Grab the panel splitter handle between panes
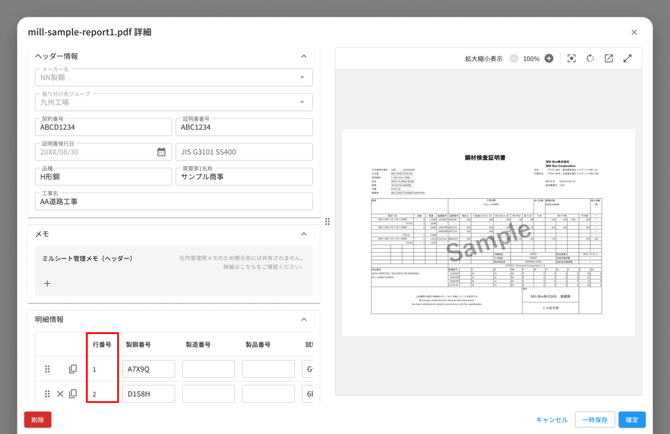The height and width of the screenshot is (434, 670). pyautogui.click(x=327, y=221)
